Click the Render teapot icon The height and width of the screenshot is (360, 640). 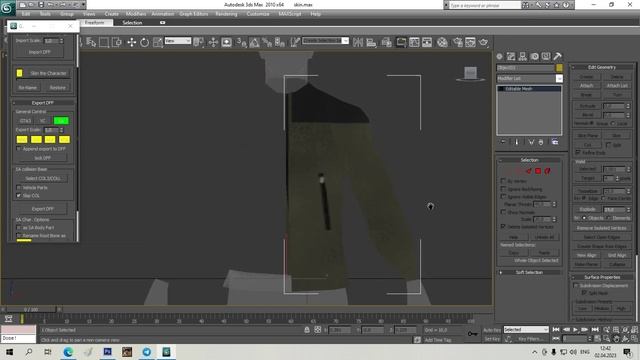(x=484, y=42)
